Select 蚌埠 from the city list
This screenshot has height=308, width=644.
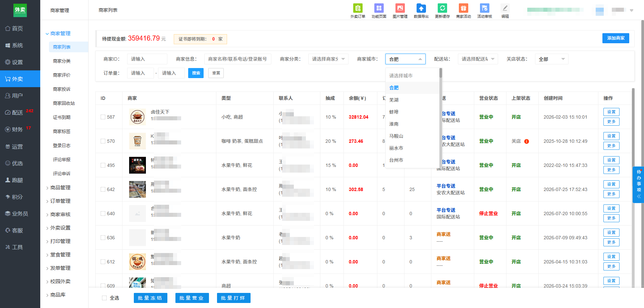413,112
